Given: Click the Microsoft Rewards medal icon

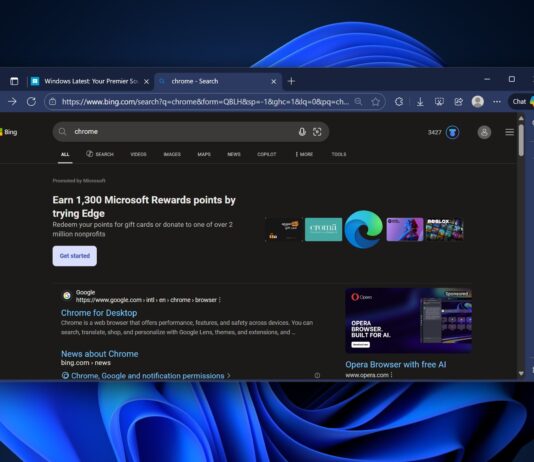Looking at the screenshot, I should tap(452, 132).
